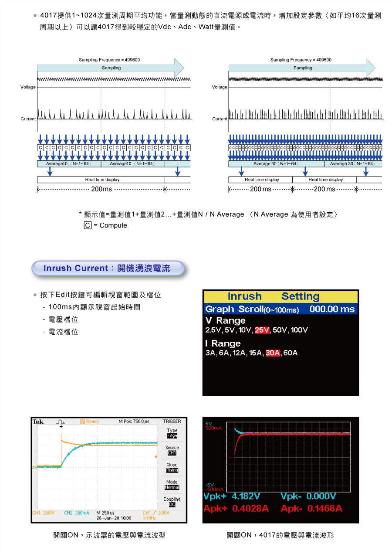This screenshot has height=554, width=392.
Task: Click the CH1 2.00V scale readout
Action: point(43,513)
